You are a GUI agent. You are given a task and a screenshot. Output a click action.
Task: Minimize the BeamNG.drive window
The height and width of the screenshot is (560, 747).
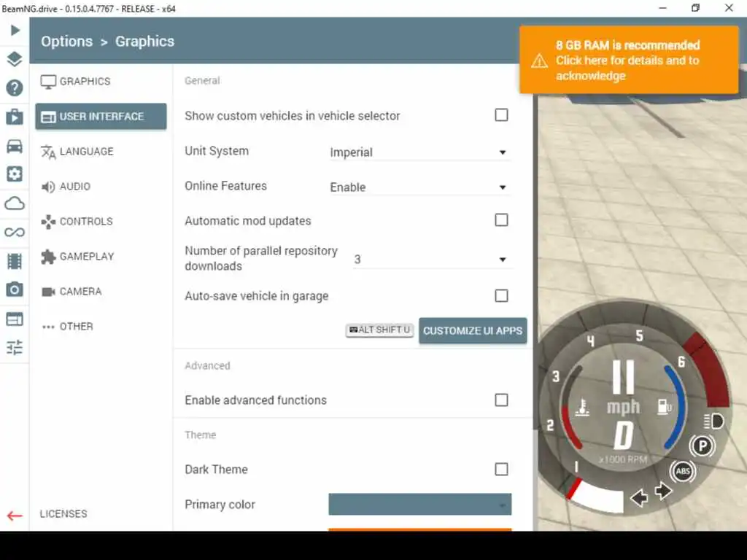662,7
